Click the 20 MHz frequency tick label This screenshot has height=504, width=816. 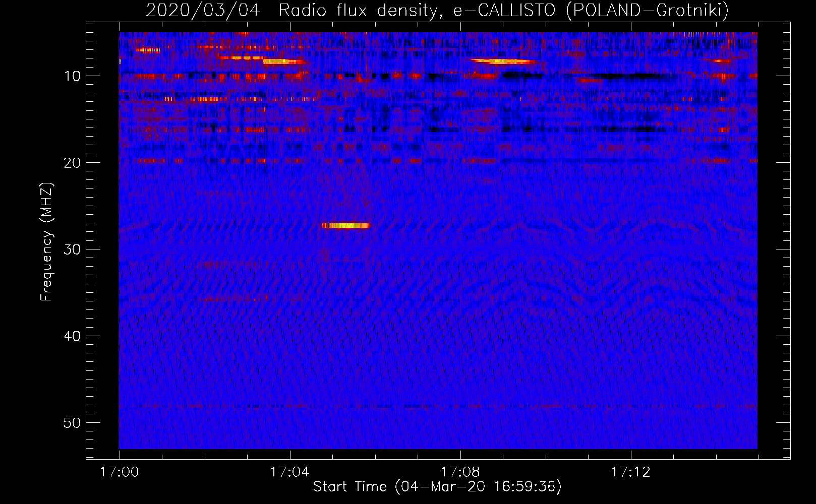click(x=73, y=163)
